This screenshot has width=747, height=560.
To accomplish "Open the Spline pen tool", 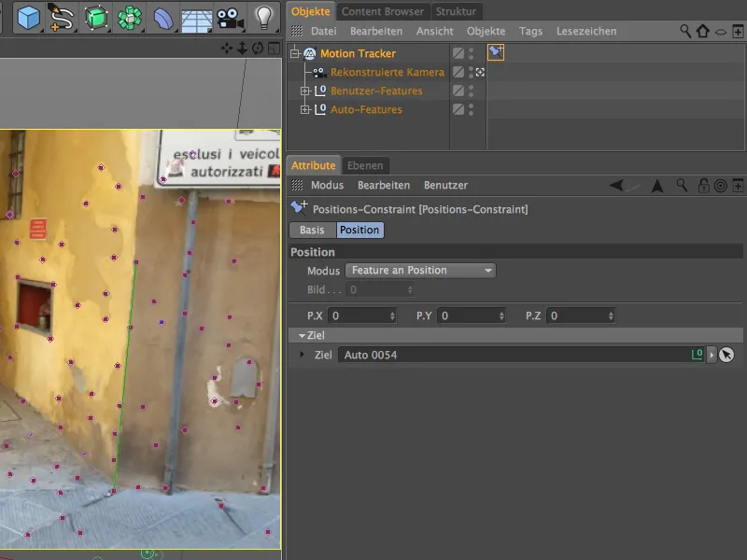I will pyautogui.click(x=62, y=17).
